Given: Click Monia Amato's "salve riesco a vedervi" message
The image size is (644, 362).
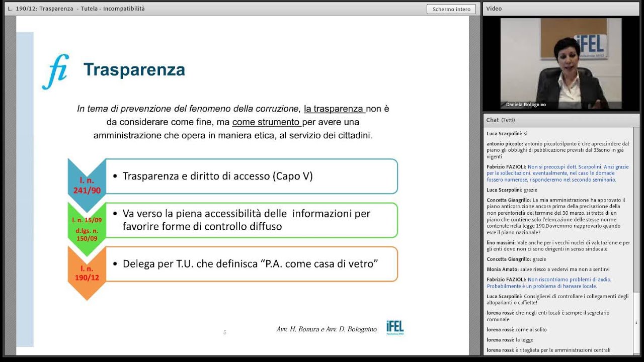Looking at the screenshot, I should [548, 269].
